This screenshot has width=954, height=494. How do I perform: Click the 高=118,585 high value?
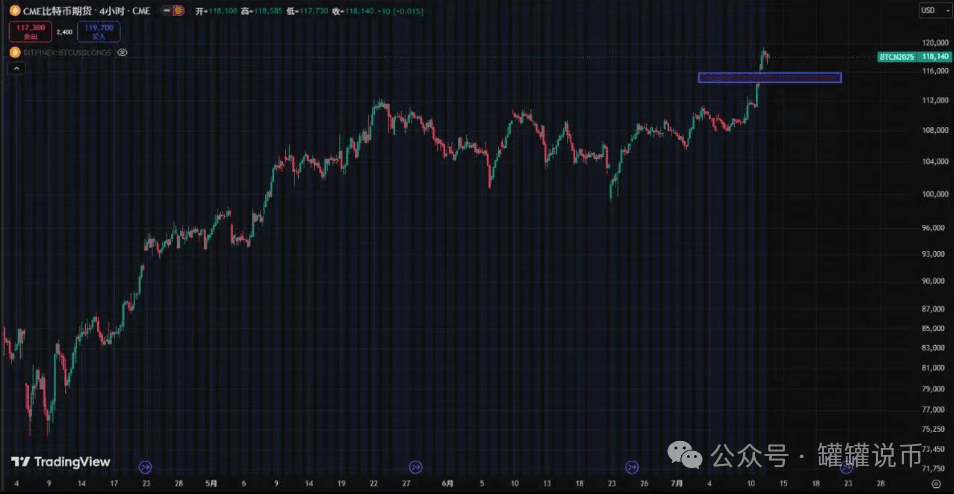262,11
